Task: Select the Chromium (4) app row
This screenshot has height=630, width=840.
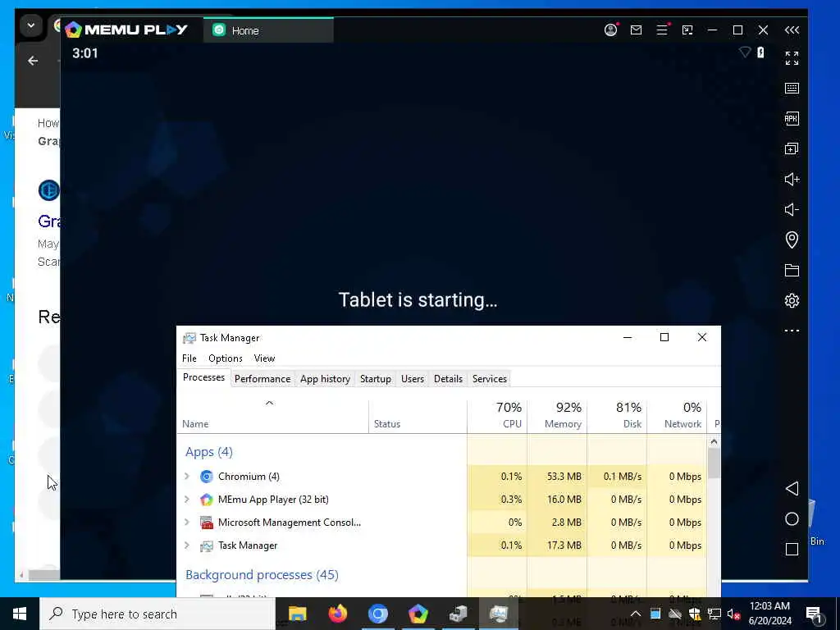Action: [442, 477]
